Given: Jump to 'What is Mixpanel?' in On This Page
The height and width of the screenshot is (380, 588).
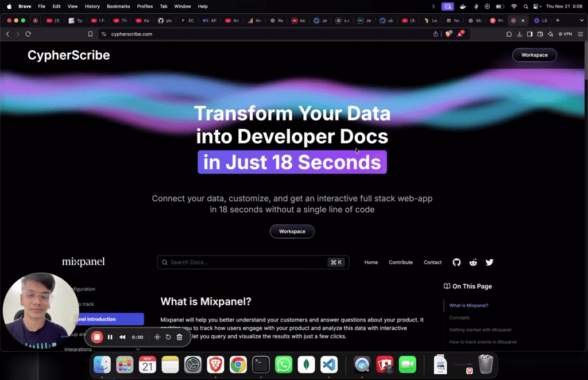Looking at the screenshot, I should coord(469,305).
